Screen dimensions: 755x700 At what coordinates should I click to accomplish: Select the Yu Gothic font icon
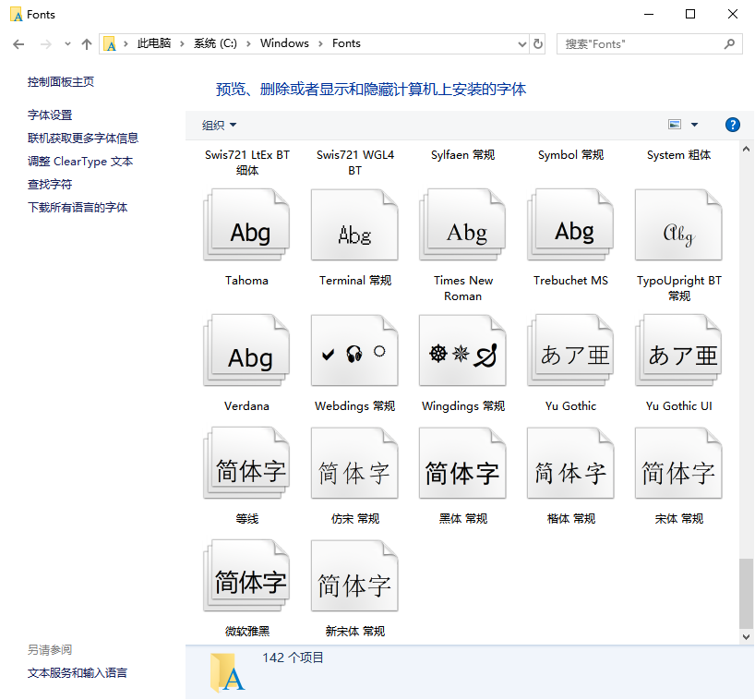(x=570, y=353)
